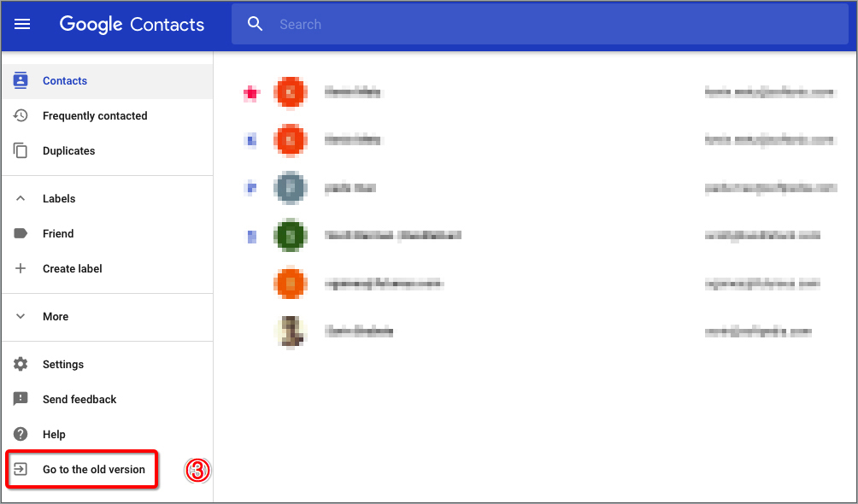Click the Contacts person icon in sidebar
The width and height of the screenshot is (858, 504).
(21, 80)
